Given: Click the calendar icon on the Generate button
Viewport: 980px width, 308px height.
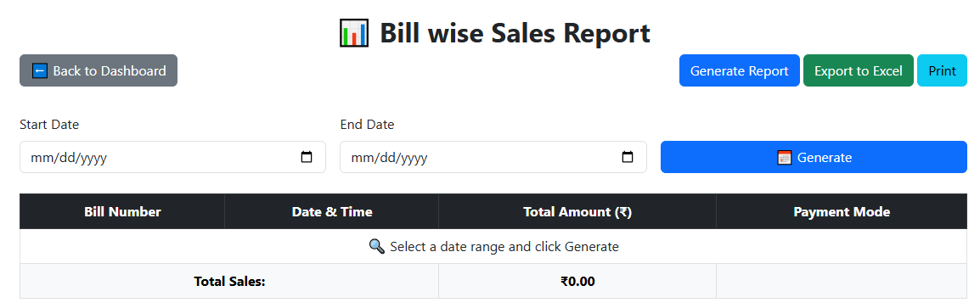Looking at the screenshot, I should tap(785, 158).
